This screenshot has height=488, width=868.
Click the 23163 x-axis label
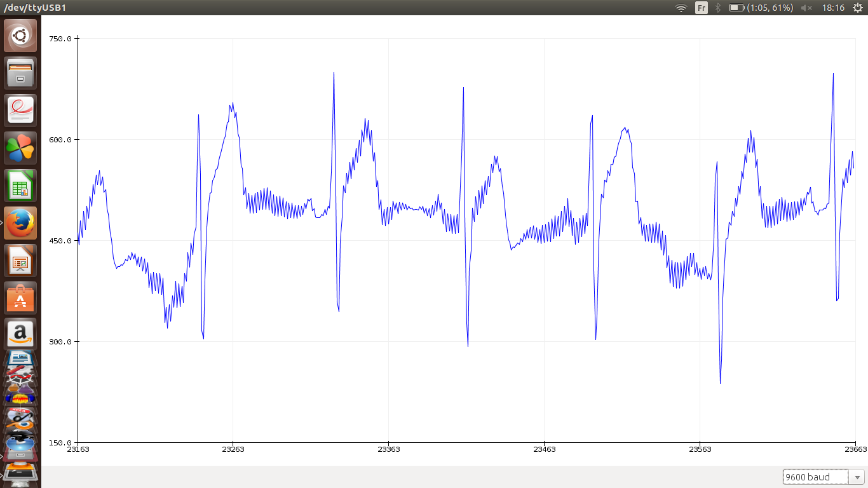(78, 449)
